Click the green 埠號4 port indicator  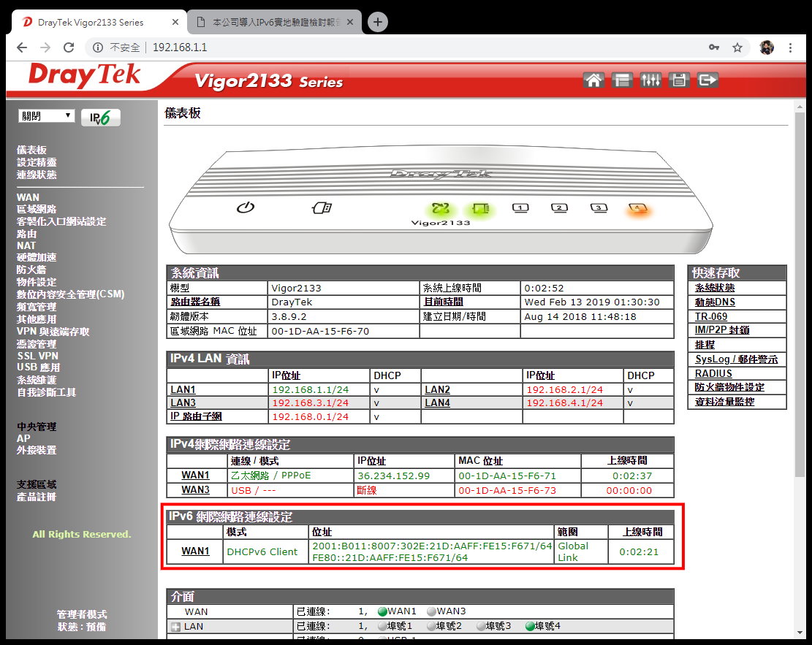pyautogui.click(x=530, y=626)
